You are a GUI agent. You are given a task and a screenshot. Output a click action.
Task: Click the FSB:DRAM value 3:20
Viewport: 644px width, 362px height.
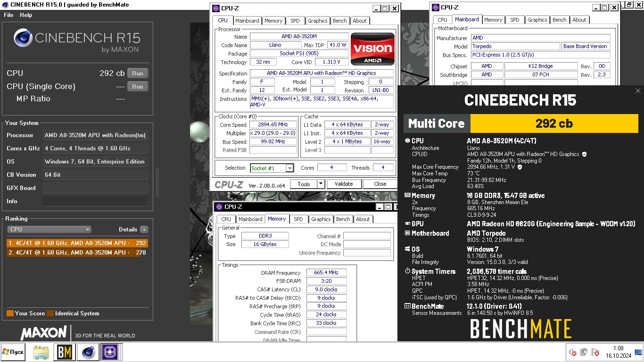coord(326,281)
